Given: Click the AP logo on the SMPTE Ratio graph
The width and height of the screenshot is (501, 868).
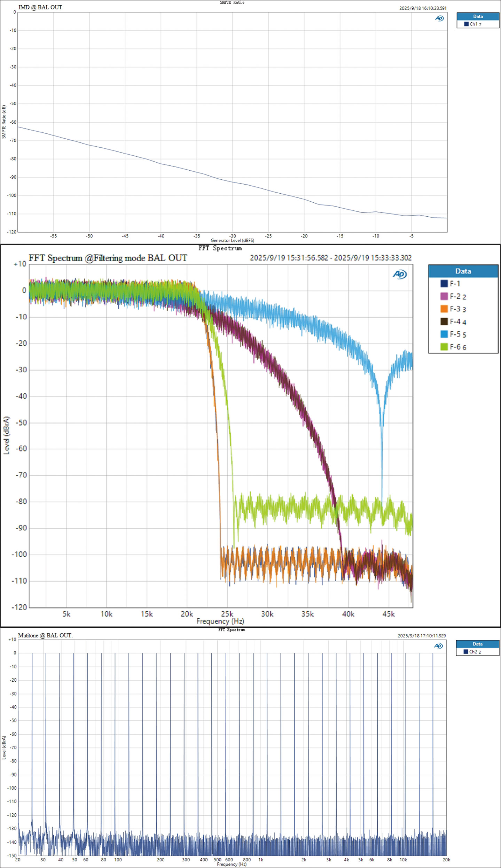Looking at the screenshot, I should [439, 18].
